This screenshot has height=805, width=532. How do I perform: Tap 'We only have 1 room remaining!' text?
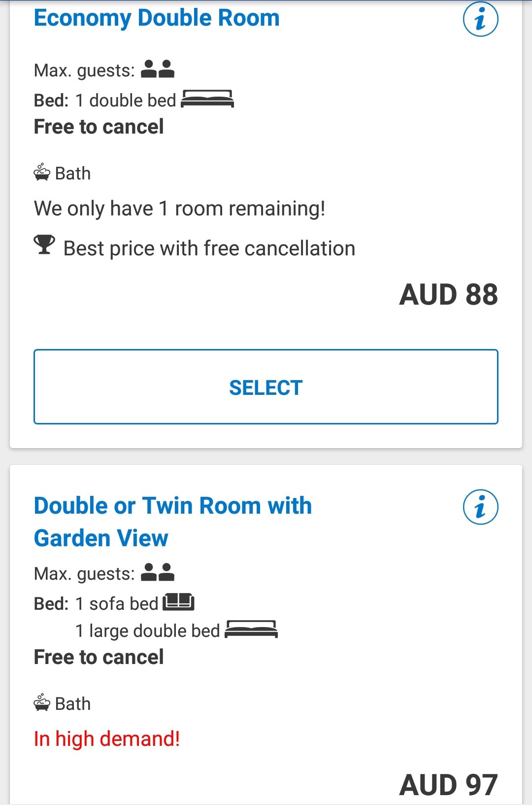coord(180,209)
